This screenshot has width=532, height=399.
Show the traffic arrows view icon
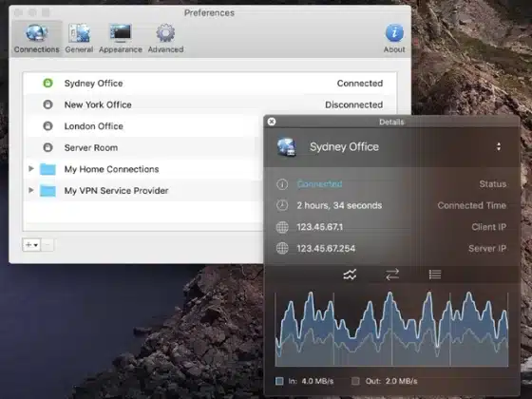[x=392, y=275]
